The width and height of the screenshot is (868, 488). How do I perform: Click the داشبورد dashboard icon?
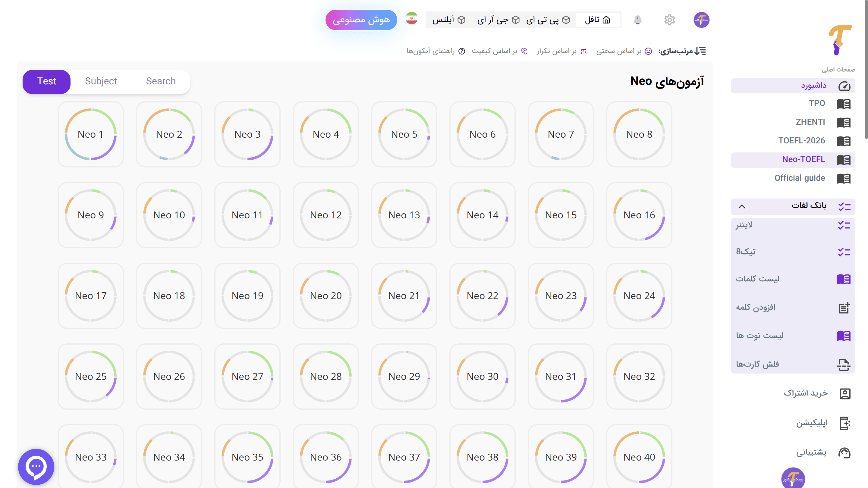tap(844, 86)
